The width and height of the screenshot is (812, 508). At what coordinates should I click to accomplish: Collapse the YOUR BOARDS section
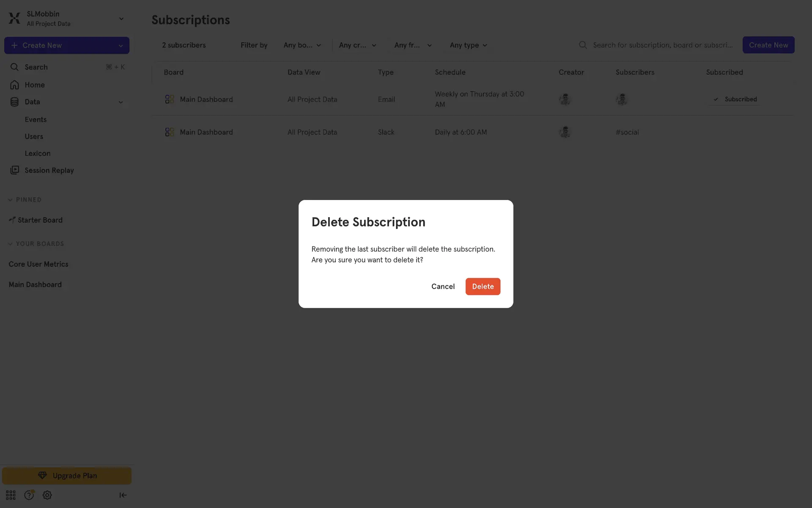point(10,244)
